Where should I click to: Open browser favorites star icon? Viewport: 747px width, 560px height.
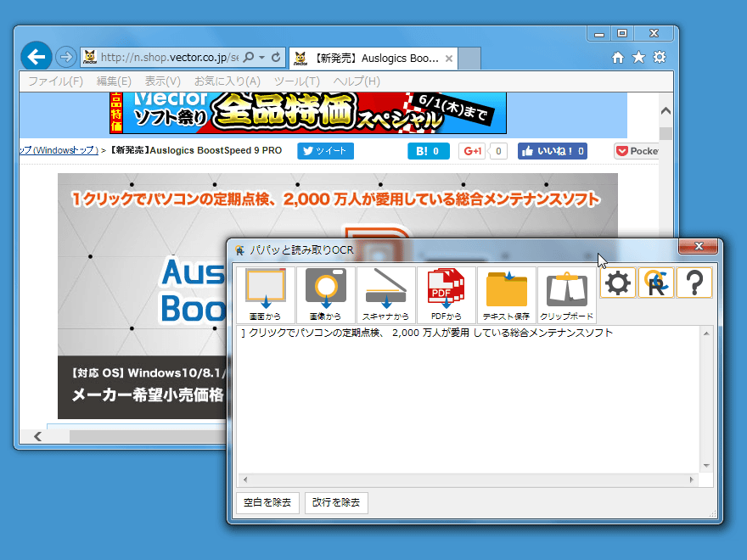[x=638, y=58]
